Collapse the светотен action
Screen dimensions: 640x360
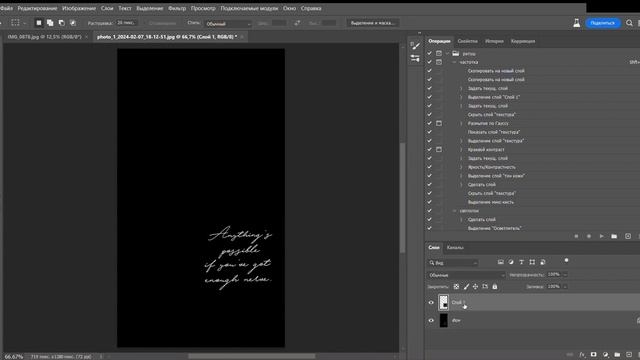click(454, 211)
